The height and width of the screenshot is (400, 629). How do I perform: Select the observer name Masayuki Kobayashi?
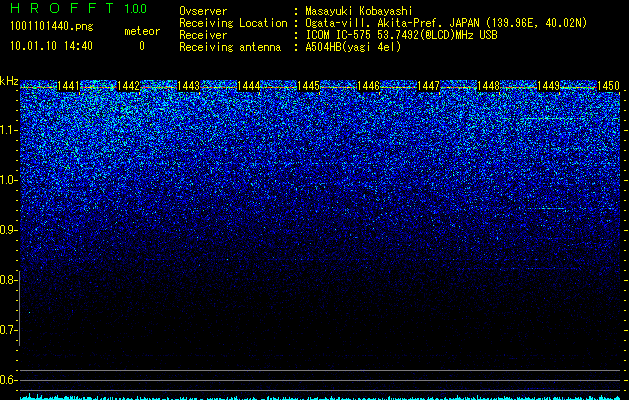coord(359,11)
